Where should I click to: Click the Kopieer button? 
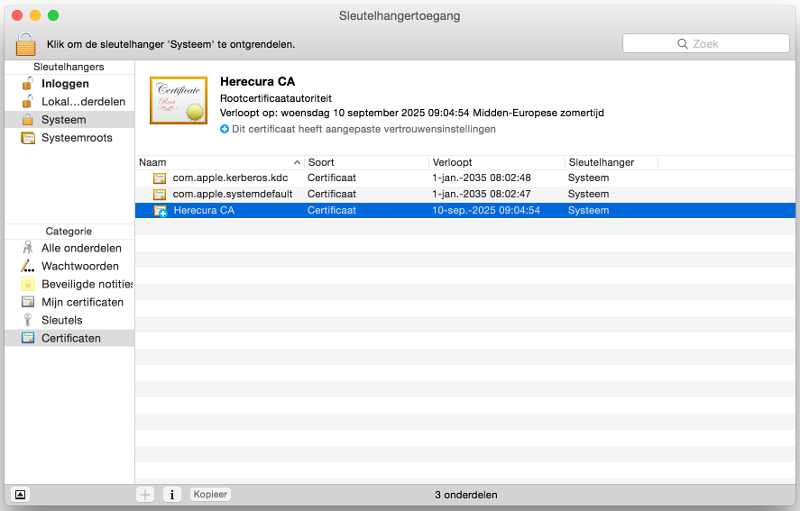point(210,494)
